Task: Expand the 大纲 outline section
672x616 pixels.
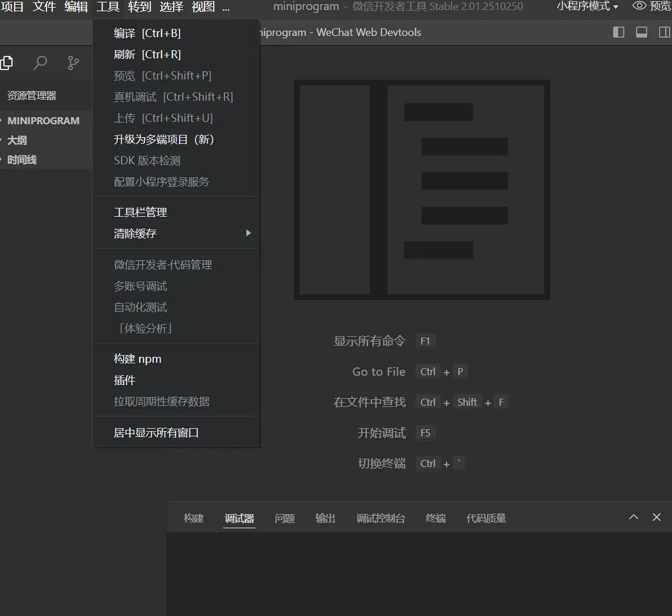Action: tap(16, 140)
